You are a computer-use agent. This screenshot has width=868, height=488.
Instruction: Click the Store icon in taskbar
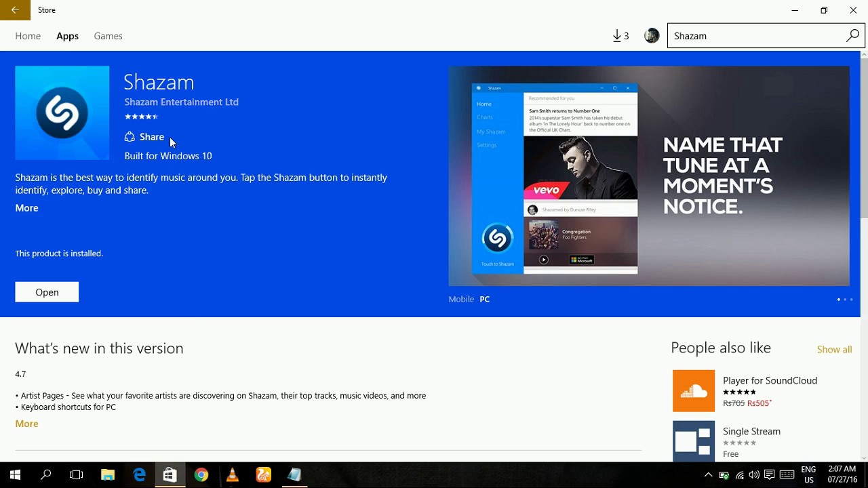pyautogui.click(x=170, y=475)
